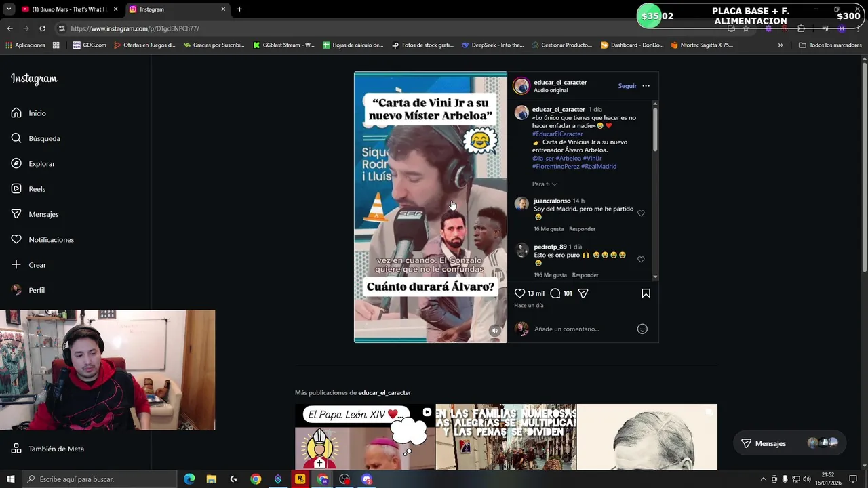This screenshot has height=488, width=868.
Task: Click Responder under juancralonso's comment
Action: point(582,229)
